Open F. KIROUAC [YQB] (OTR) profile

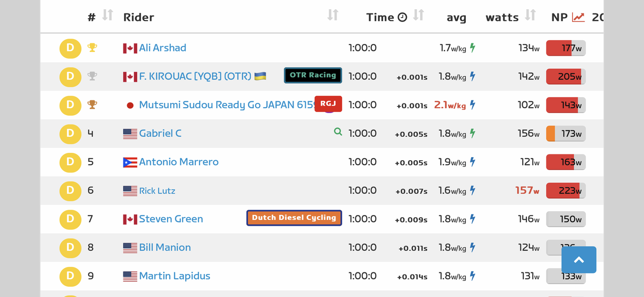(x=195, y=77)
